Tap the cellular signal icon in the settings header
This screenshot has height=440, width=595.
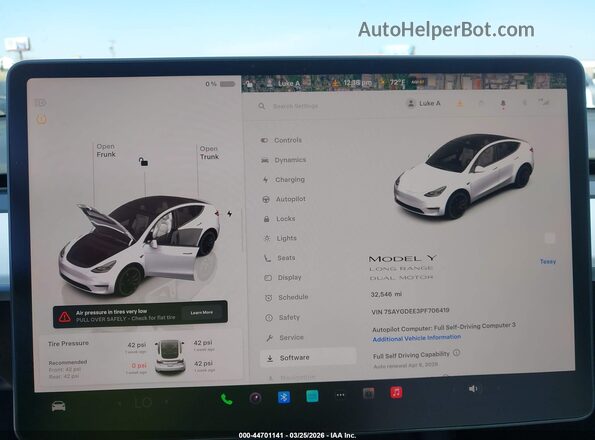tap(544, 102)
